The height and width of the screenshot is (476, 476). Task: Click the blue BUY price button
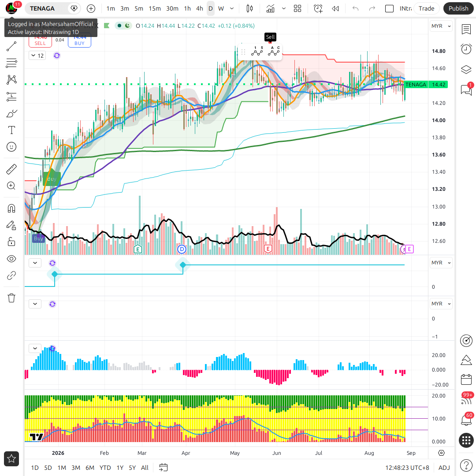click(79, 41)
